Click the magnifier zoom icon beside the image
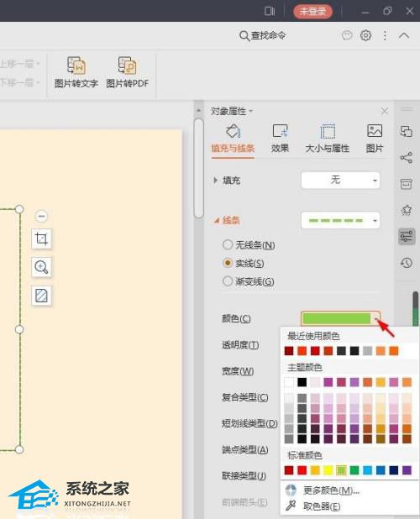 pos(41,267)
